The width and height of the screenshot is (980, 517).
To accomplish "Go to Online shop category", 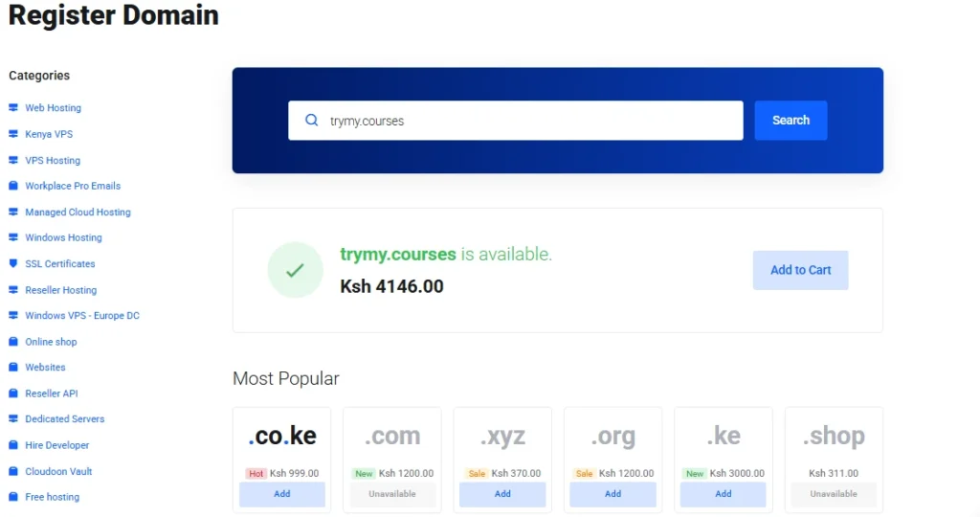I will (x=51, y=342).
